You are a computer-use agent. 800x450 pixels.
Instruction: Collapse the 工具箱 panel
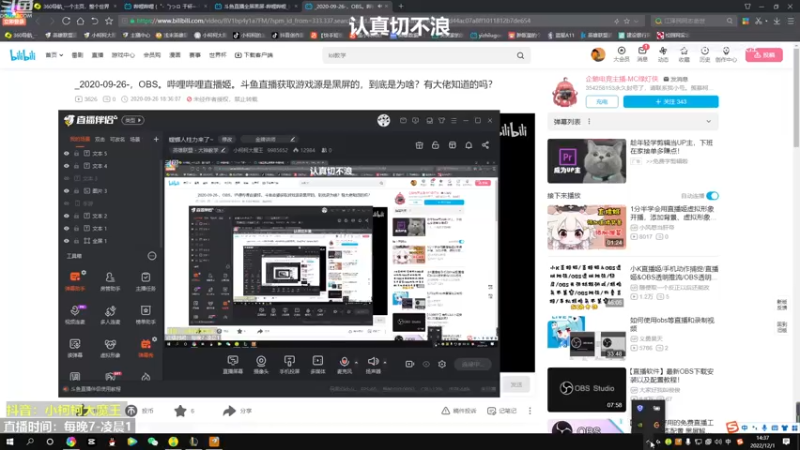click(x=152, y=256)
